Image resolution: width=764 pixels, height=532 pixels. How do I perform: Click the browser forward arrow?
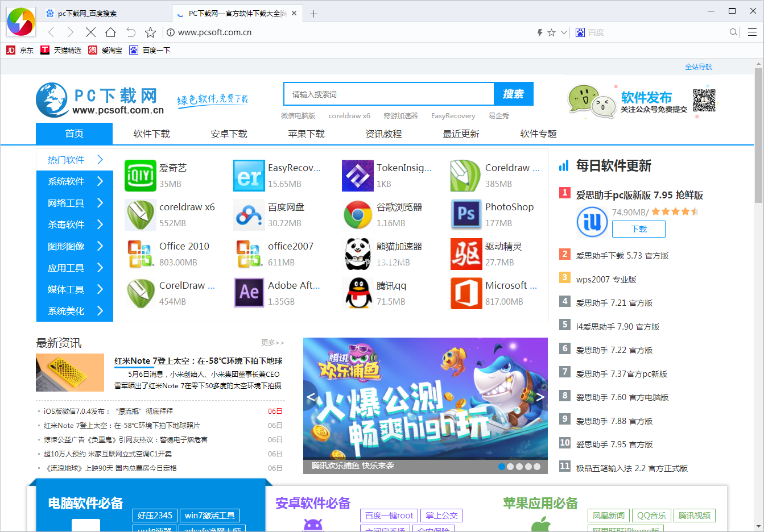(71, 32)
